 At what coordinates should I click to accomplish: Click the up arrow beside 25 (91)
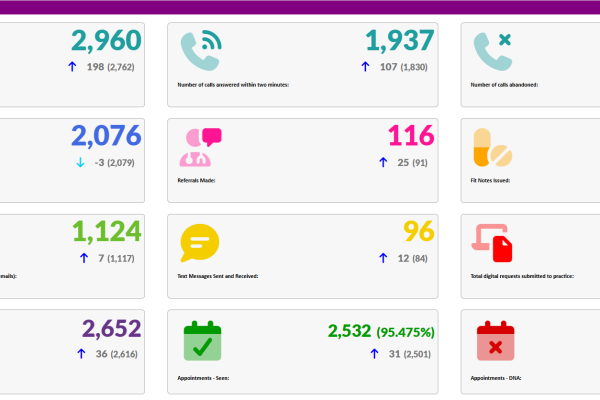point(381,163)
